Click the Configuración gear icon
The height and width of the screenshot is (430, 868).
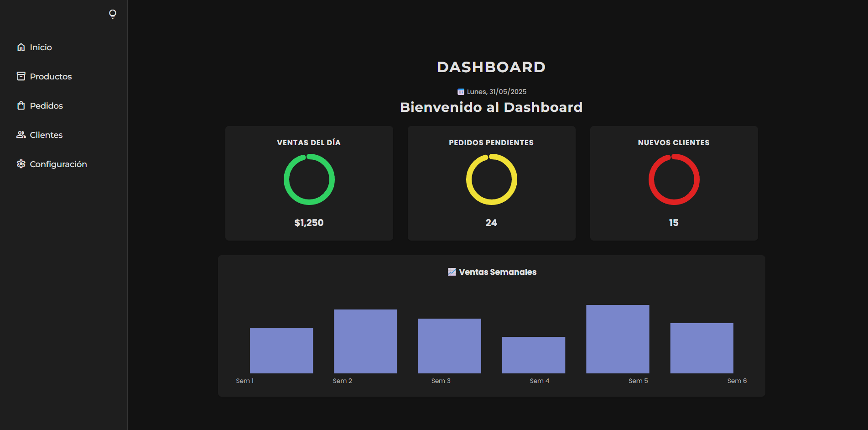(21, 164)
